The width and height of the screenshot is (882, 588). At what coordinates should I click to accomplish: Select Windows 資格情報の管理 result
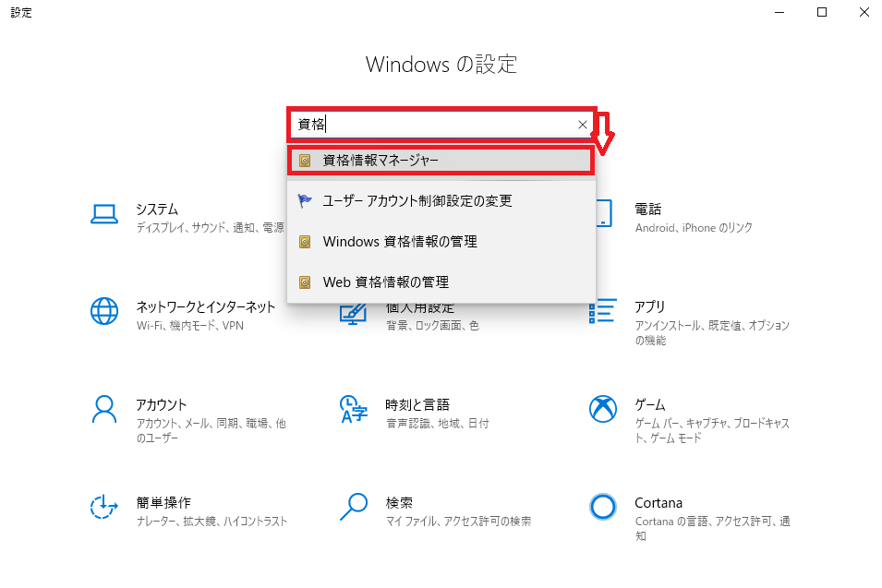(x=441, y=242)
